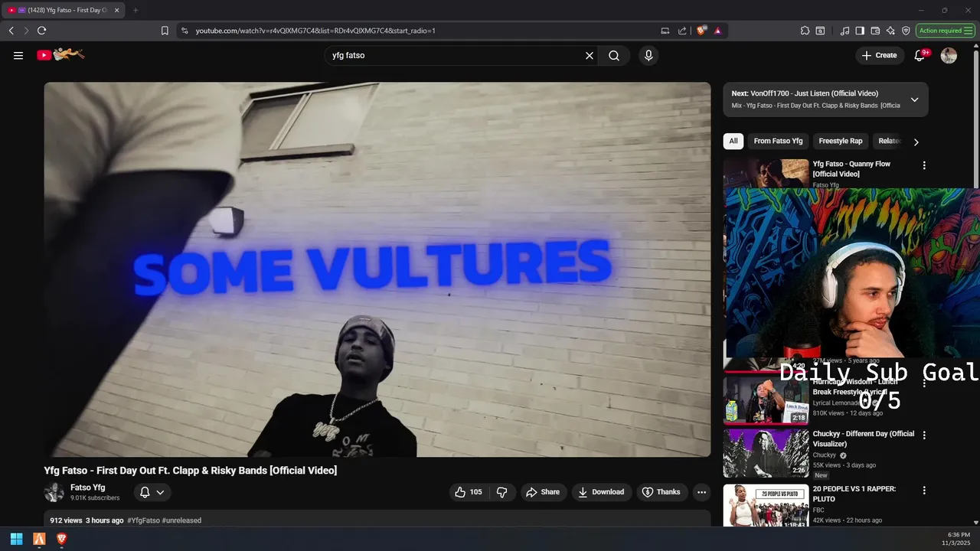Click the #YfgFatso hashtag

(143, 520)
